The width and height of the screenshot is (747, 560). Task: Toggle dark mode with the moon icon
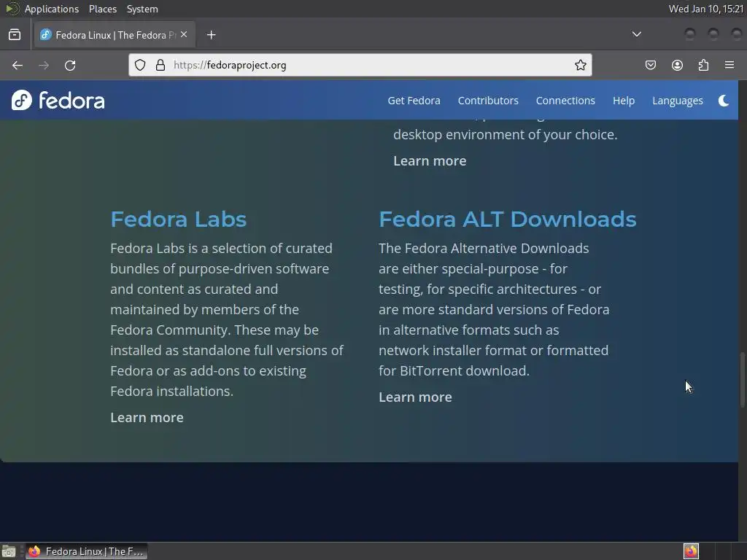(723, 101)
